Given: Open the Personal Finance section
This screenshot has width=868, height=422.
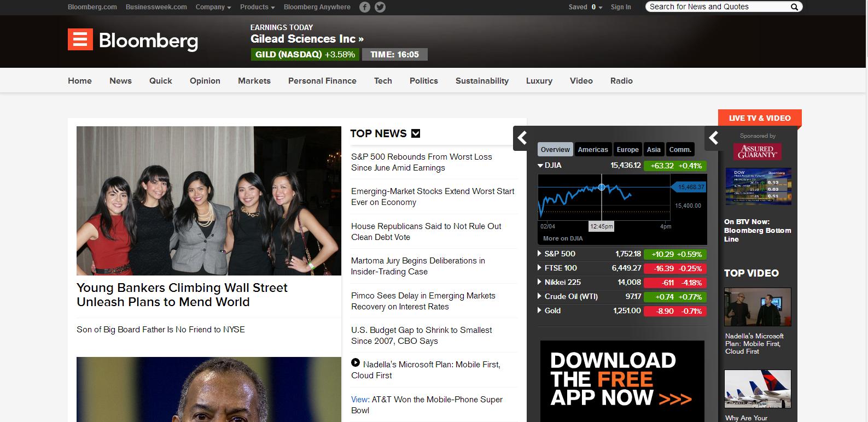Looking at the screenshot, I should coord(322,81).
